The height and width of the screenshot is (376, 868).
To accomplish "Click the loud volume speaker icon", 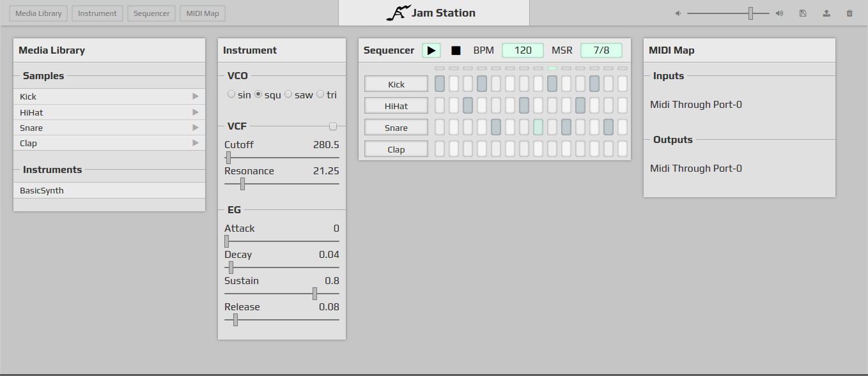I will coord(779,13).
